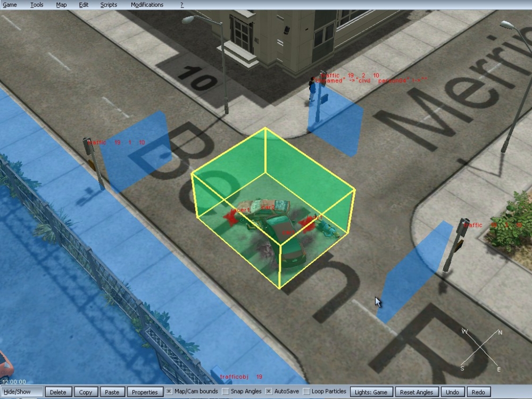Open the Game menu
The image size is (532, 399).
tap(10, 5)
